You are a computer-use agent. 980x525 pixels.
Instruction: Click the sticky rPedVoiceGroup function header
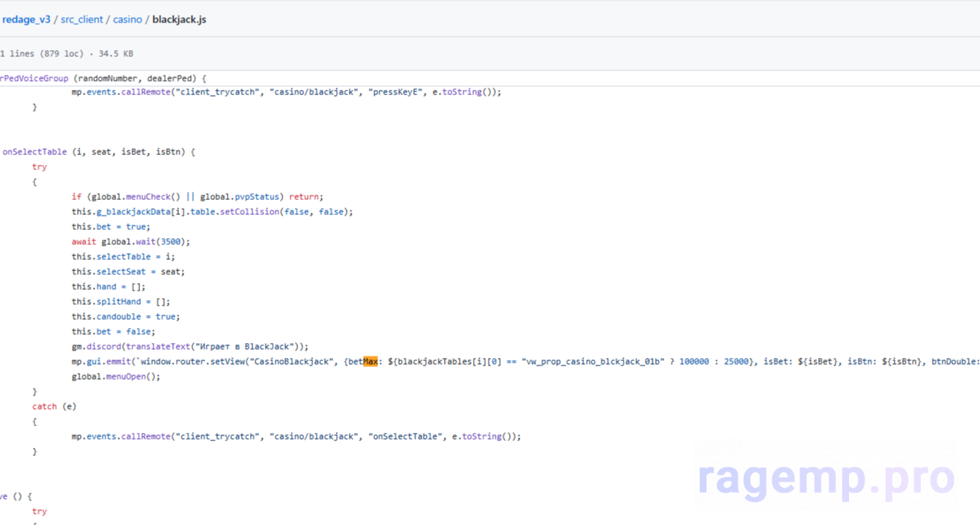click(34, 78)
